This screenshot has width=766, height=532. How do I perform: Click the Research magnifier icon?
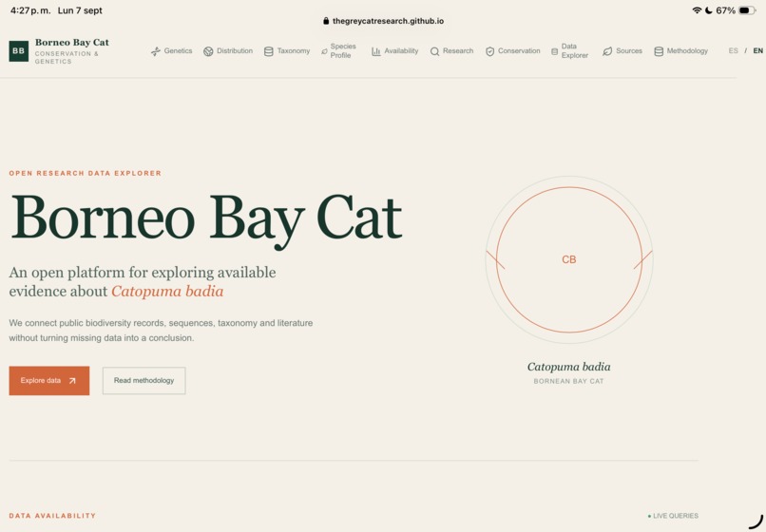[434, 51]
